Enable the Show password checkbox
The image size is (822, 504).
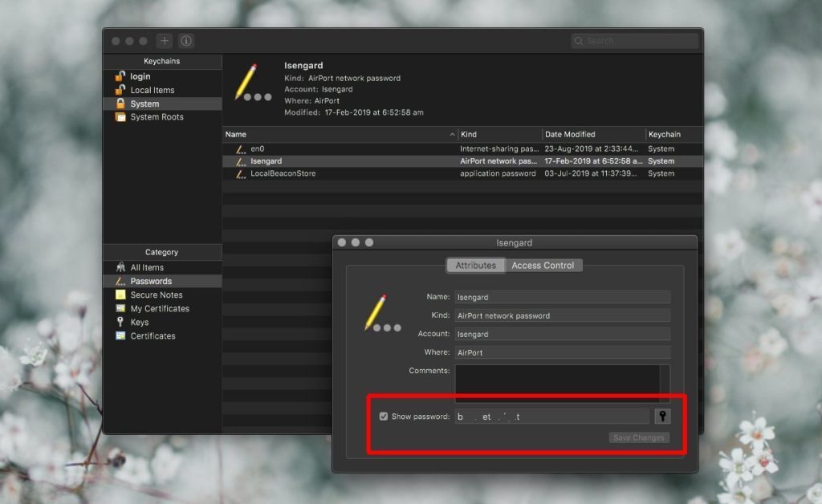(383, 416)
